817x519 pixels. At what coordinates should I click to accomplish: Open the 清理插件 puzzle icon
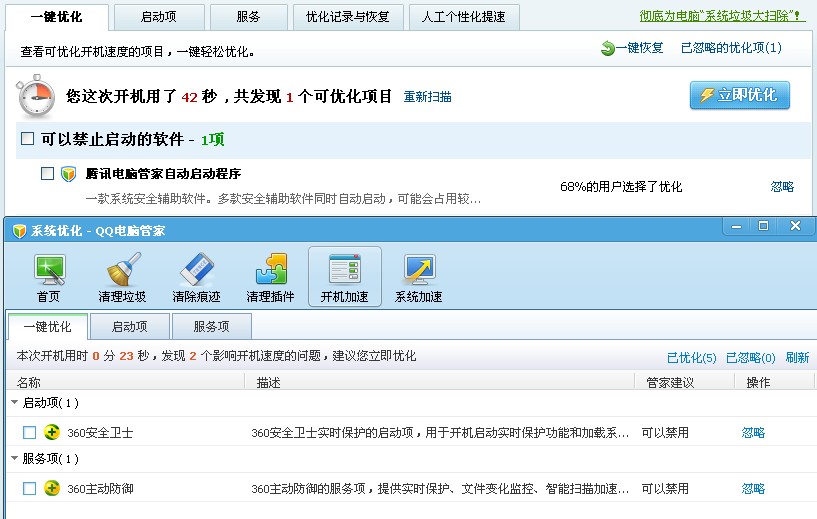coord(271,269)
